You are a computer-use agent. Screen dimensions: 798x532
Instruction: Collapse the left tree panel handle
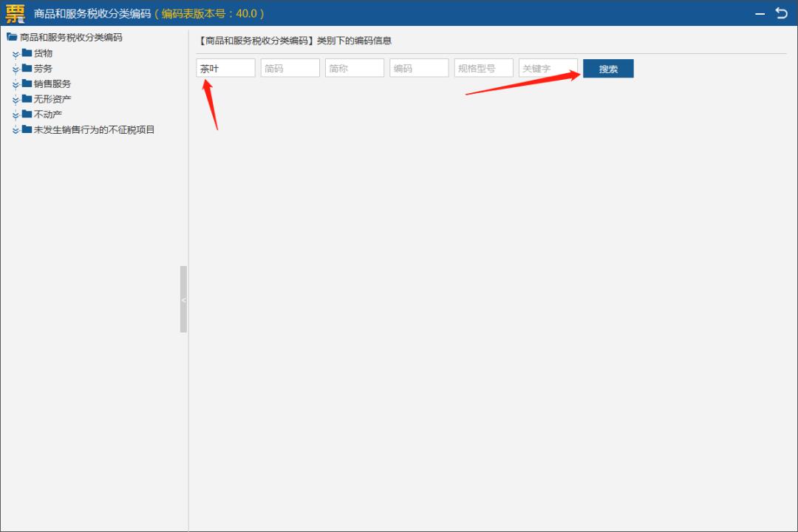tap(184, 299)
